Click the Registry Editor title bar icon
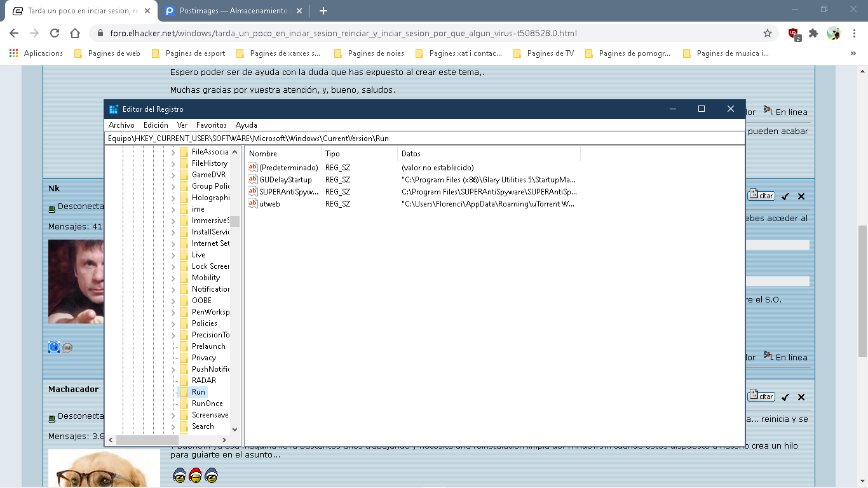The height and width of the screenshot is (488, 868). pos(114,109)
